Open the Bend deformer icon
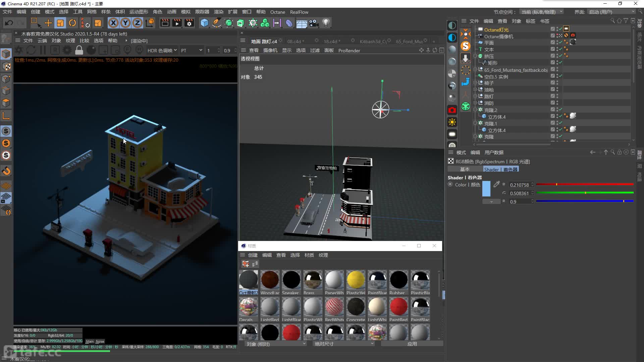The image size is (644, 362). [x=289, y=23]
